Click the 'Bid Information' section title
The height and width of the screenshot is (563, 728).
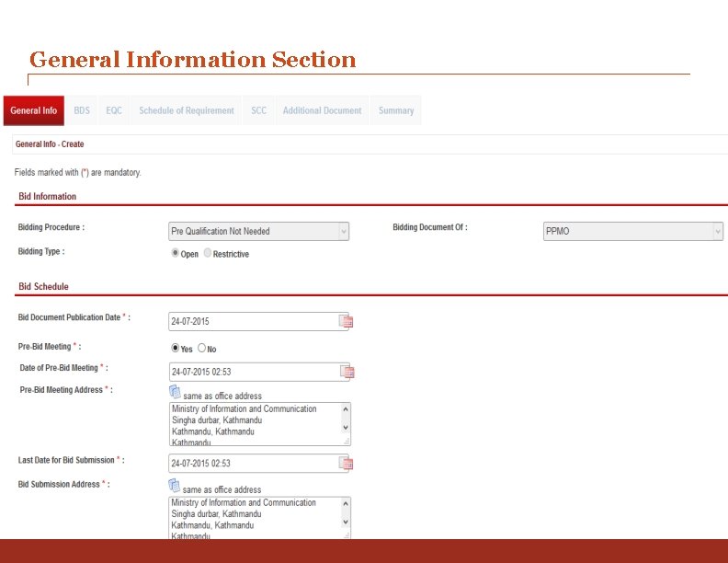(x=48, y=196)
